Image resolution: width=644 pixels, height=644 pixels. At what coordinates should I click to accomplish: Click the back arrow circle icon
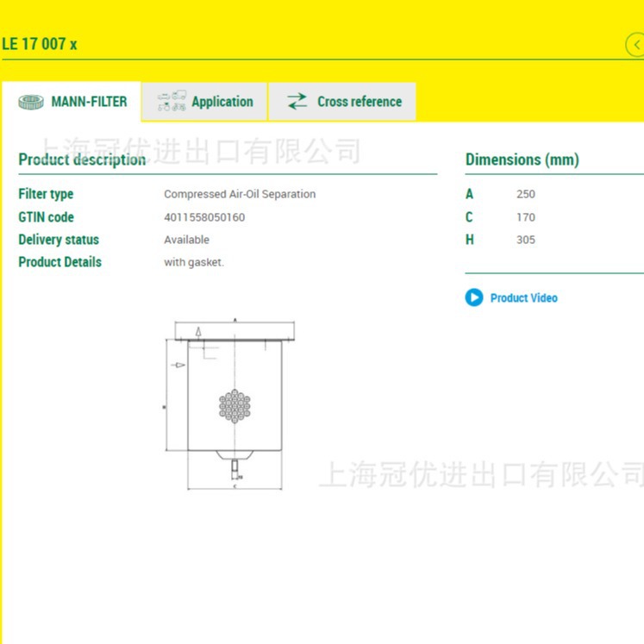pyautogui.click(x=635, y=45)
